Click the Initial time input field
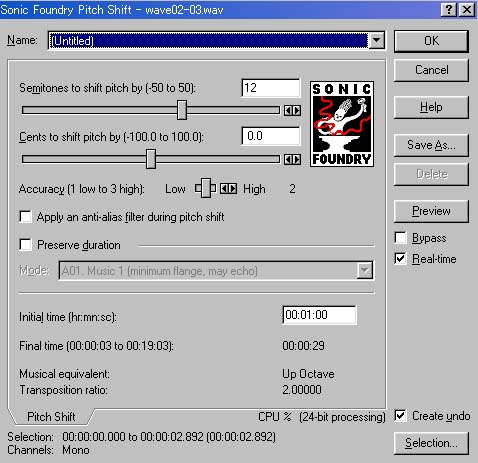The height and width of the screenshot is (463, 478). click(x=319, y=315)
